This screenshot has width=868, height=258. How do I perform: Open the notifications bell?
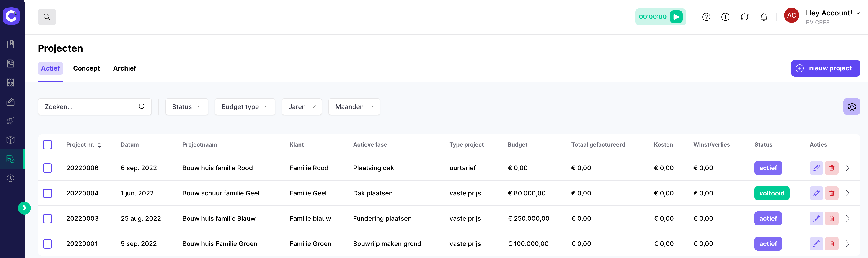764,17
